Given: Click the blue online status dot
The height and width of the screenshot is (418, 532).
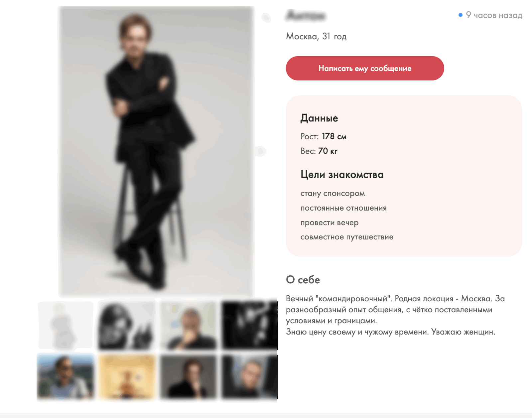Looking at the screenshot, I should [461, 15].
